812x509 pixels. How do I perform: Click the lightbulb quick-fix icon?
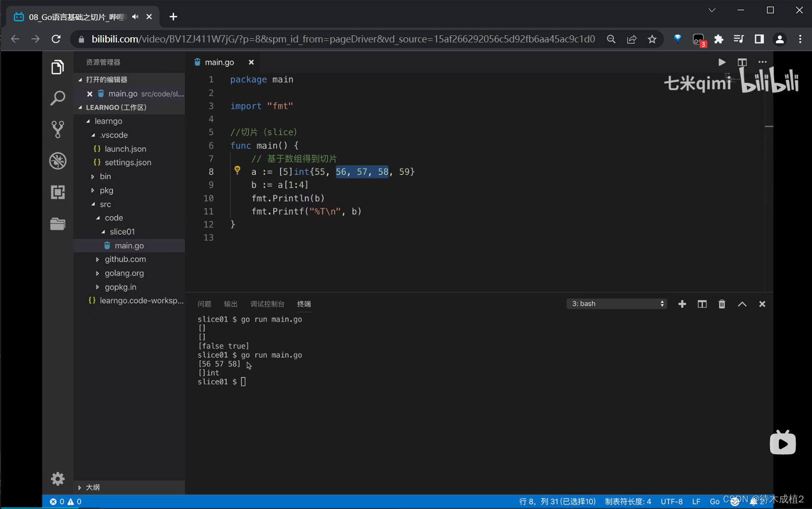pyautogui.click(x=237, y=170)
